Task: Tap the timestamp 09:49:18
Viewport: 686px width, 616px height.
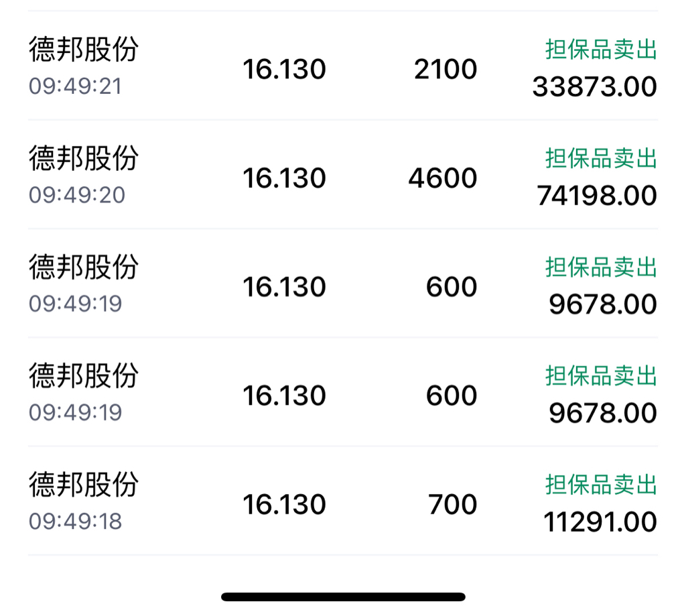Action: (x=75, y=521)
